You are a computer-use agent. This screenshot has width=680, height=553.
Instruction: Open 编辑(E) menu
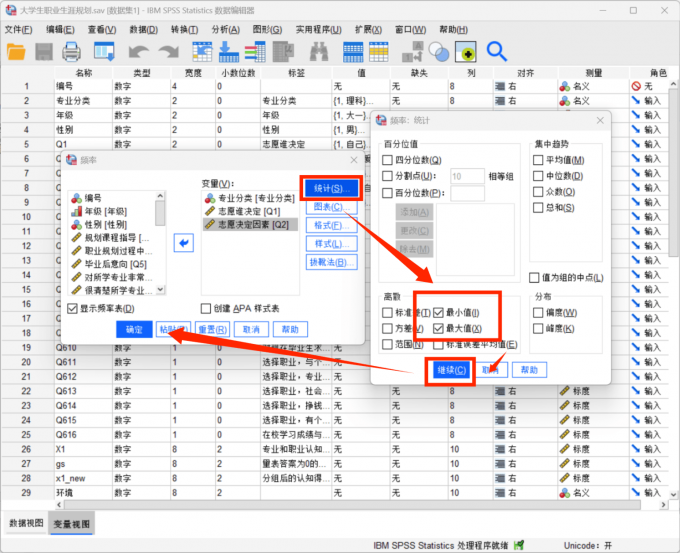click(x=60, y=29)
